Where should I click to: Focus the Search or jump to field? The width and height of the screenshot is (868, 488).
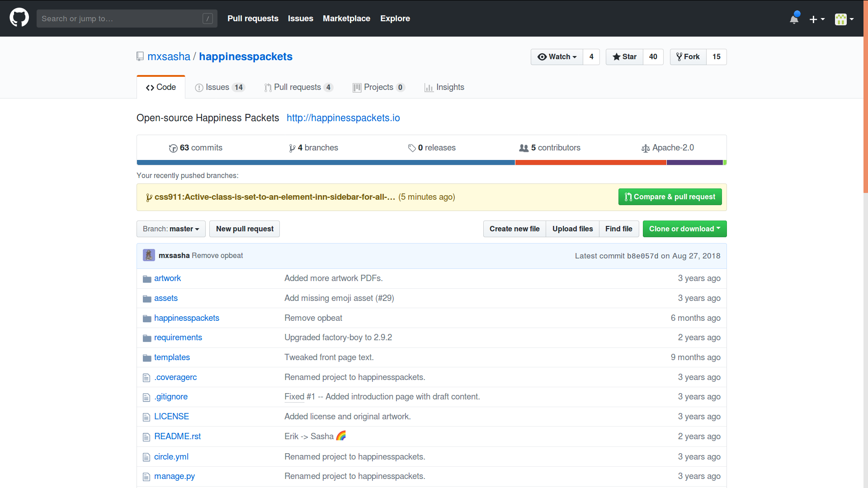coord(127,19)
